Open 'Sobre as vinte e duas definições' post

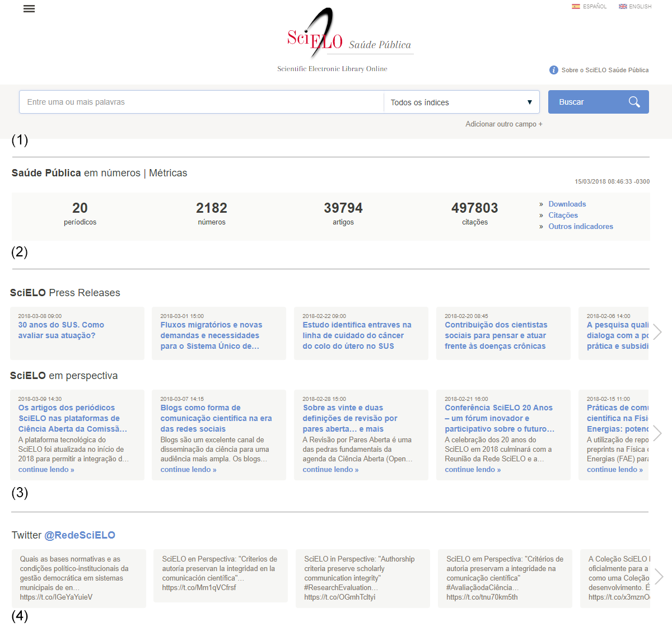click(350, 418)
